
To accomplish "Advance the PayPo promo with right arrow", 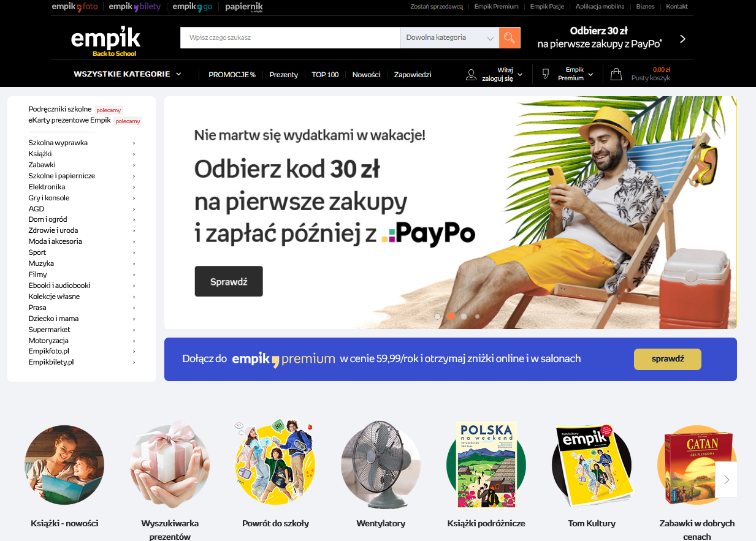I will click(x=683, y=39).
